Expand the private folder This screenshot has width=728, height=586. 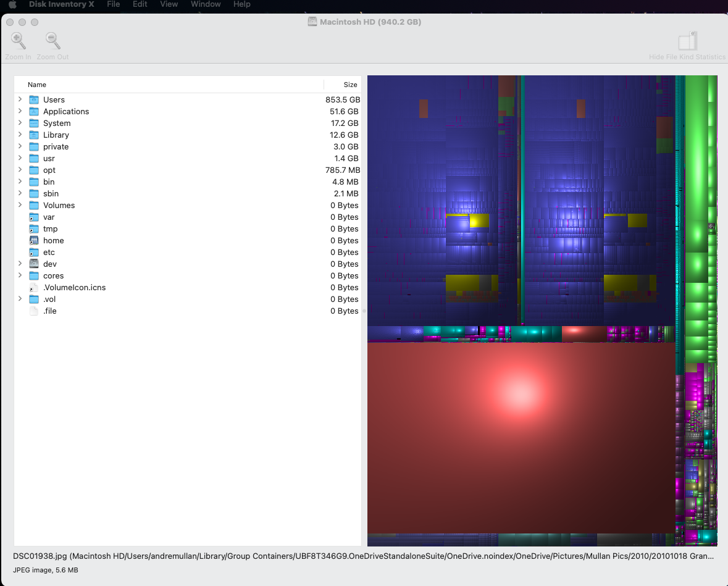(20, 146)
